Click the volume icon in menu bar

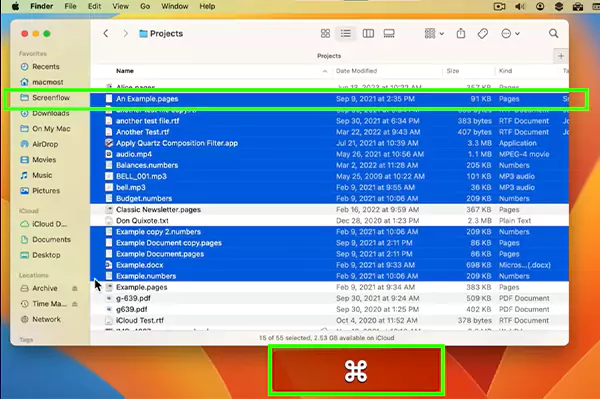(520, 7)
